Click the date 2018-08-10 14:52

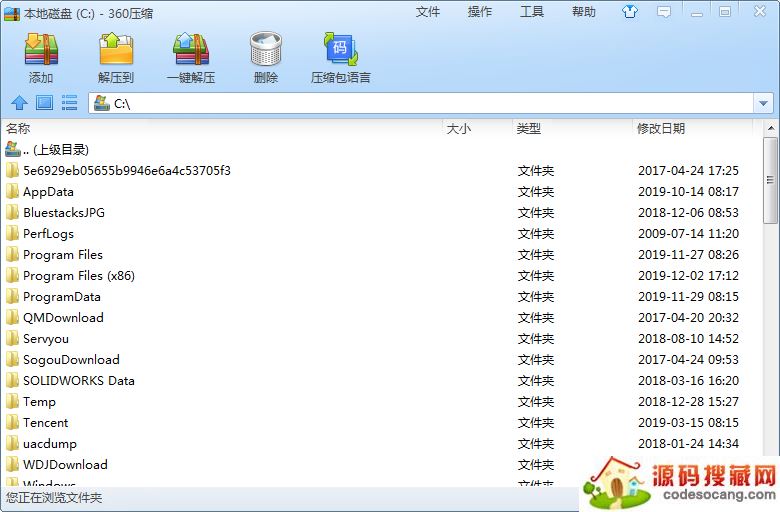pyautogui.click(x=688, y=338)
